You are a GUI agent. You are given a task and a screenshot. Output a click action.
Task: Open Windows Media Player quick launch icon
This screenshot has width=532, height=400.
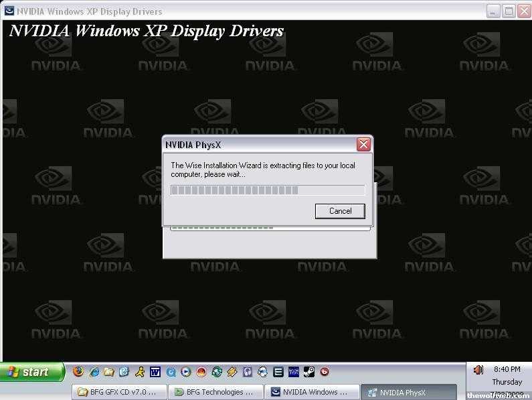click(185, 371)
